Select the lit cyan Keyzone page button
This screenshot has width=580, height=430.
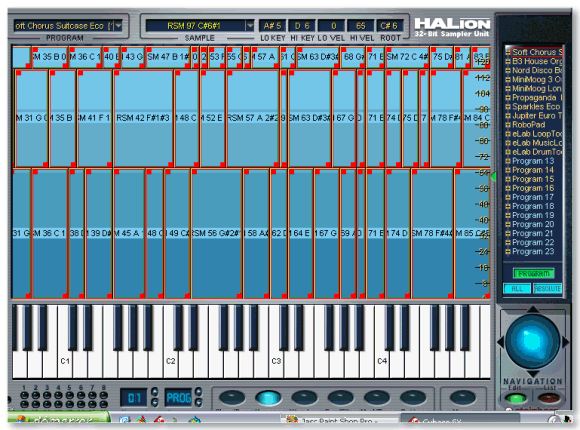(x=268, y=398)
